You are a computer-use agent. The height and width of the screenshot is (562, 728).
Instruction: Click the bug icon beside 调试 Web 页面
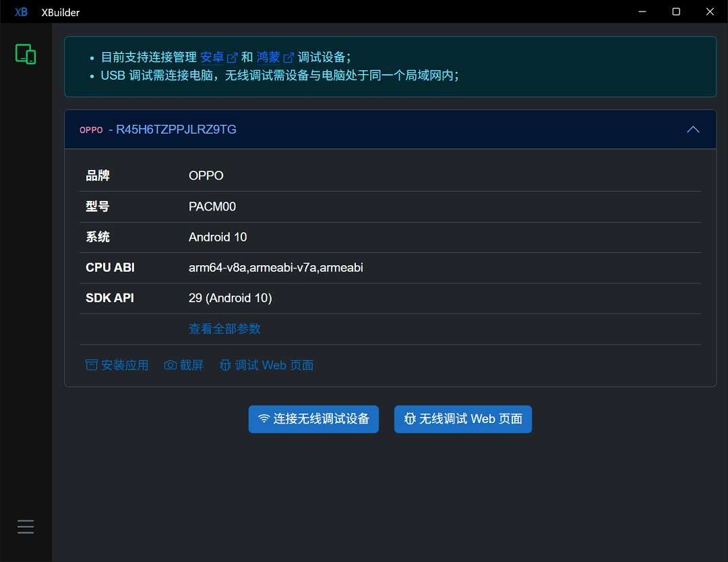click(x=225, y=365)
